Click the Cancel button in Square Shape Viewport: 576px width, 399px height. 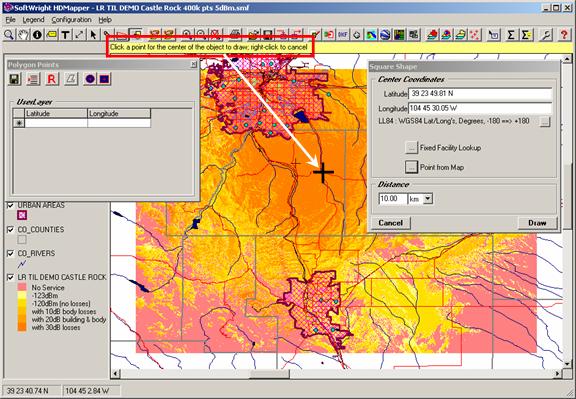[390, 223]
